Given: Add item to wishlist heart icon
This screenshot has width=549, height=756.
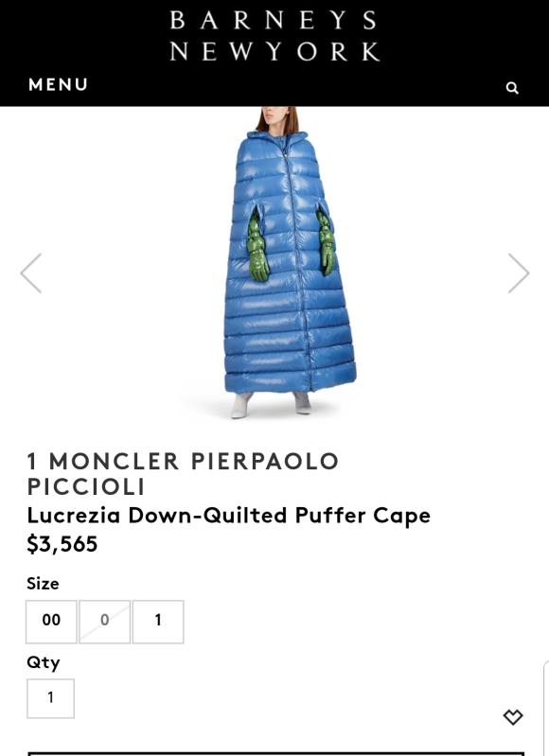Looking at the screenshot, I should [513, 717].
